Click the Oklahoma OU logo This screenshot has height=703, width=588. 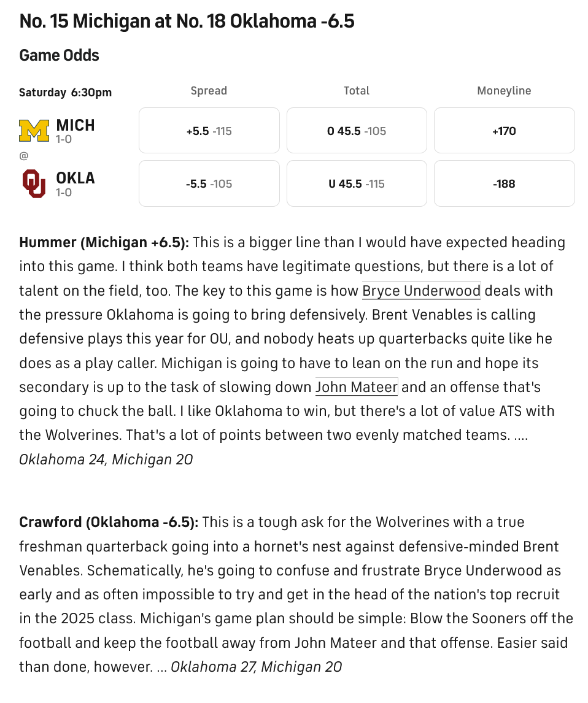coord(34,183)
